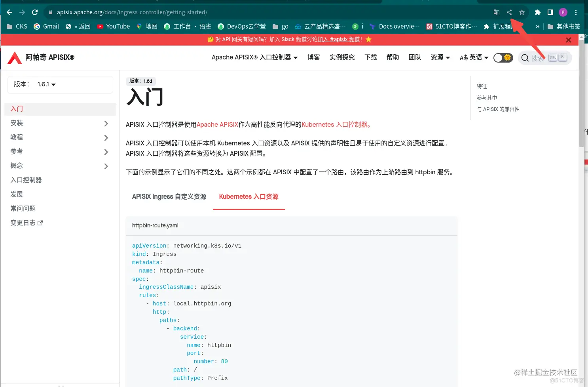588x387 pixels.
Task: Jump to 参与其中 in table of contents
Action: (x=487, y=98)
